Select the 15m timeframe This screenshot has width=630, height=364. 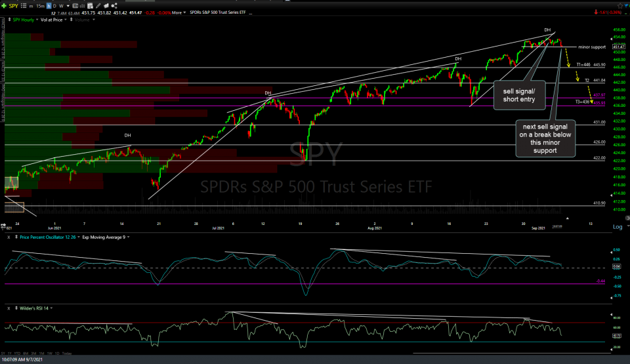[x=40, y=6]
